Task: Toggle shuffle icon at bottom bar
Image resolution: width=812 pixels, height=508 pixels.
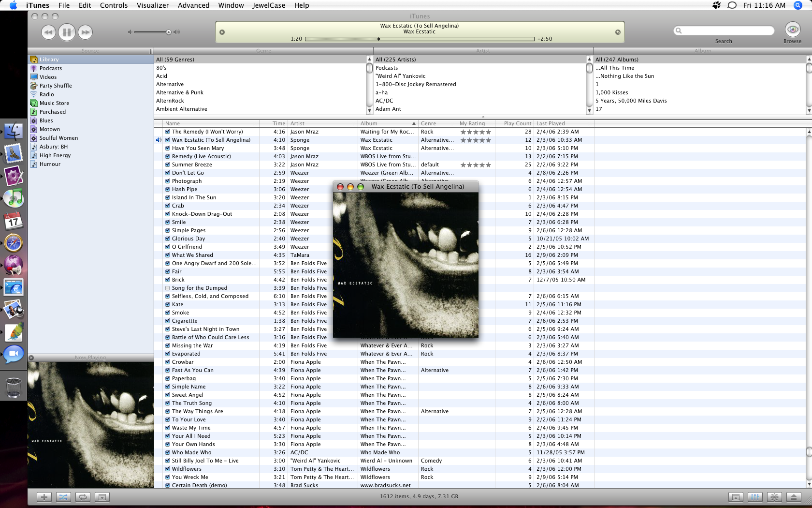Action: pos(63,497)
